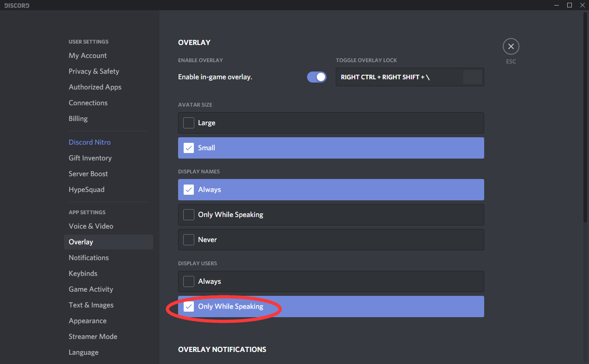589x364 pixels.
Task: Choose Never under Display Names
Action: 331,240
